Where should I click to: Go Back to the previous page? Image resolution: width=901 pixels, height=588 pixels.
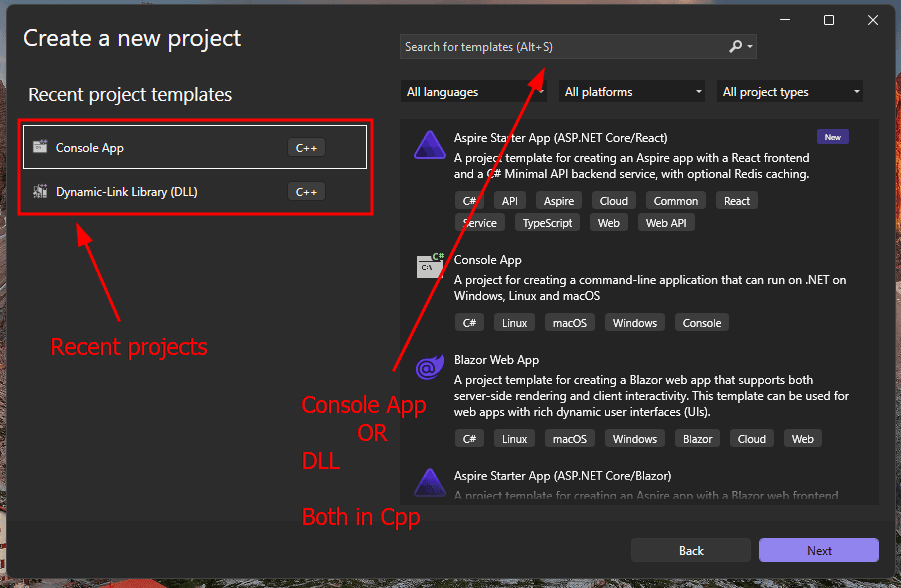(691, 550)
